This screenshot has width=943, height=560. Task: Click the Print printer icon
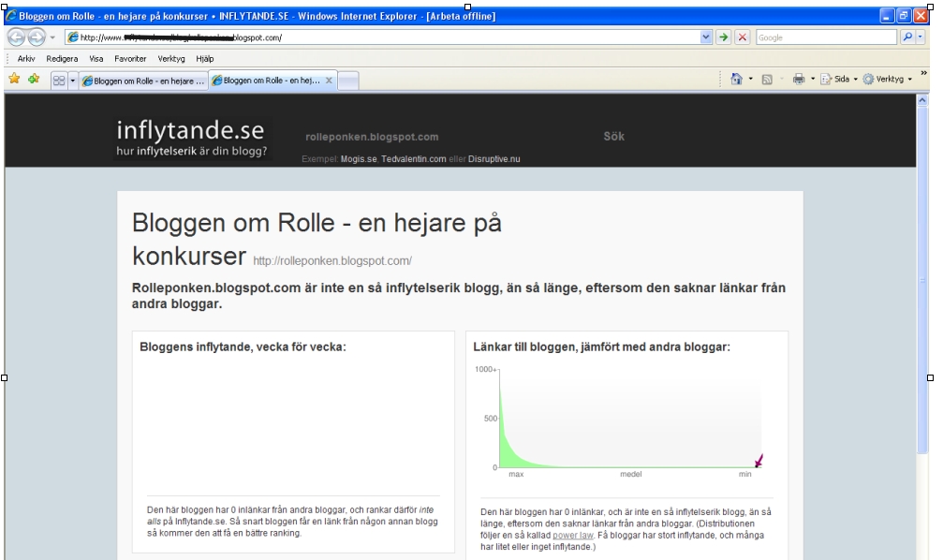799,79
